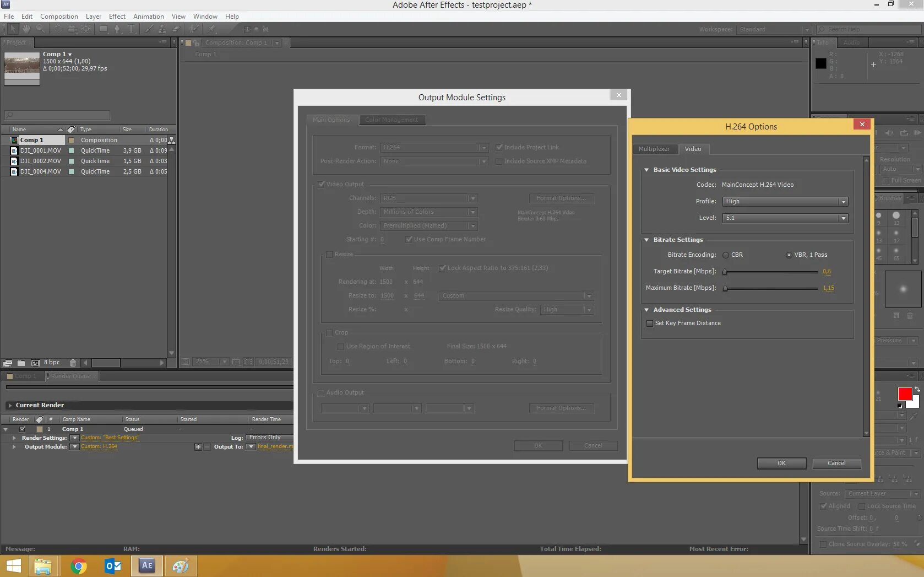Open Chrome from the taskbar
924x577 pixels.
pyautogui.click(x=78, y=566)
